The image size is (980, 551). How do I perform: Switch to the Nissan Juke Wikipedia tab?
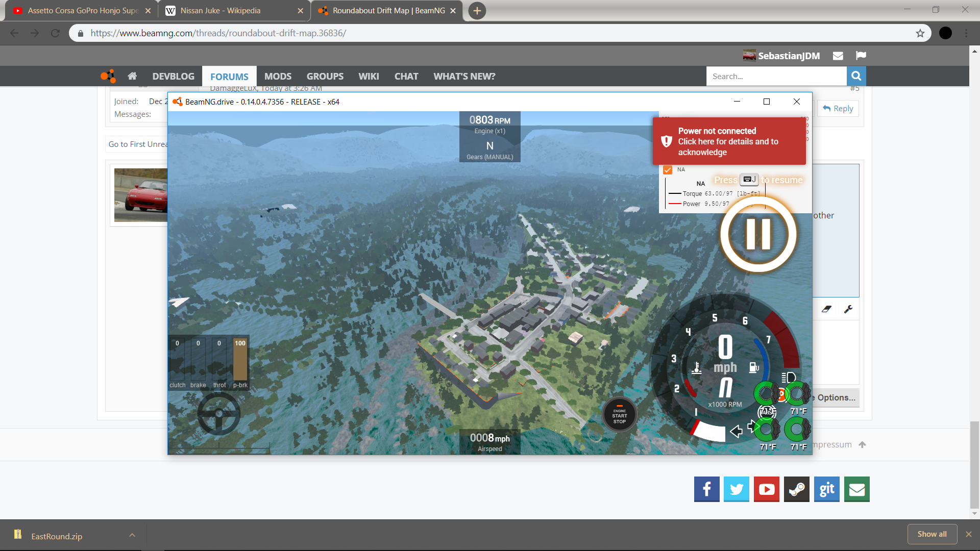(x=220, y=10)
